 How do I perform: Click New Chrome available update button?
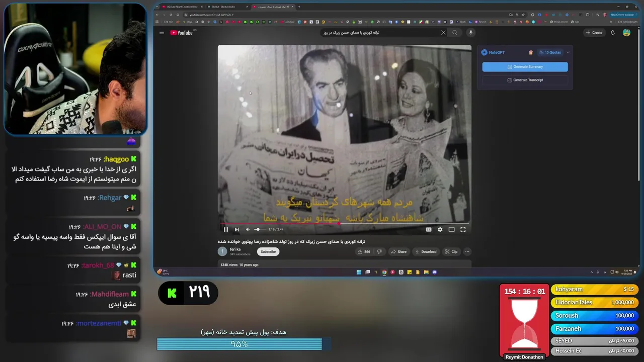(x=625, y=15)
